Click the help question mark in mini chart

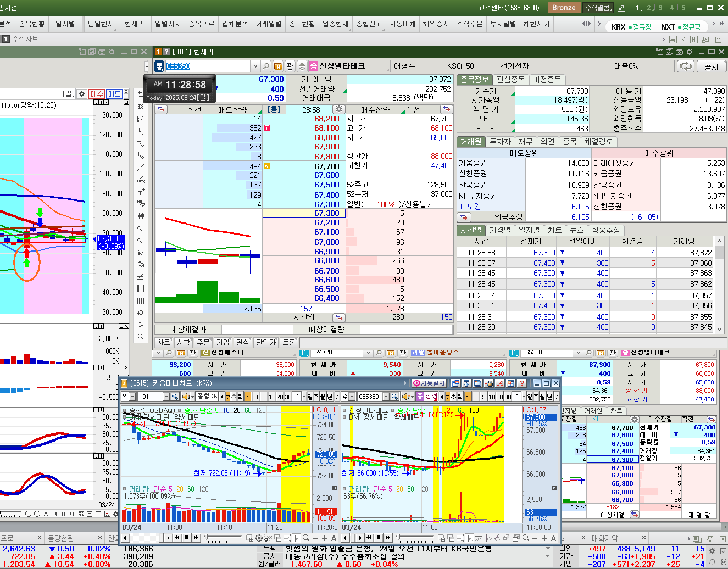pos(522,383)
